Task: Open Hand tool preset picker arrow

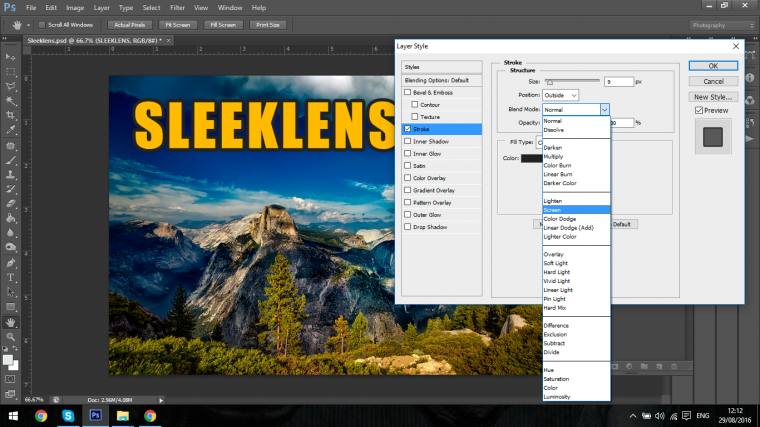Action: pos(28,25)
